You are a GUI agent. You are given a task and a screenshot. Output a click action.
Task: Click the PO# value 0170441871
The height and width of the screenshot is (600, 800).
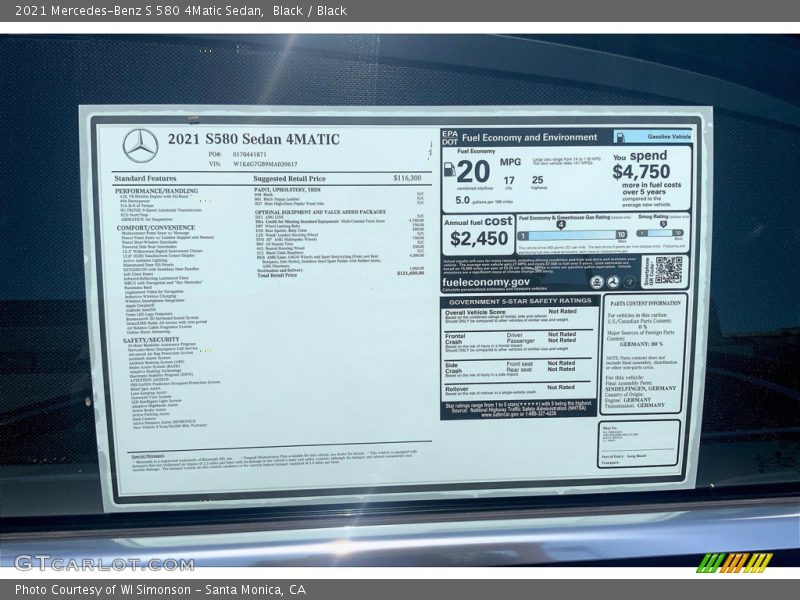[x=249, y=154]
